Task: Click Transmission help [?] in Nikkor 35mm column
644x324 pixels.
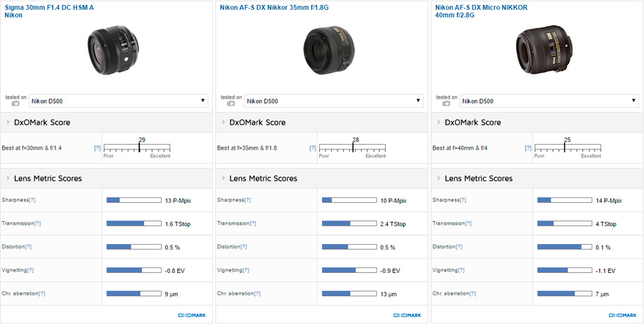Action: coord(253,223)
